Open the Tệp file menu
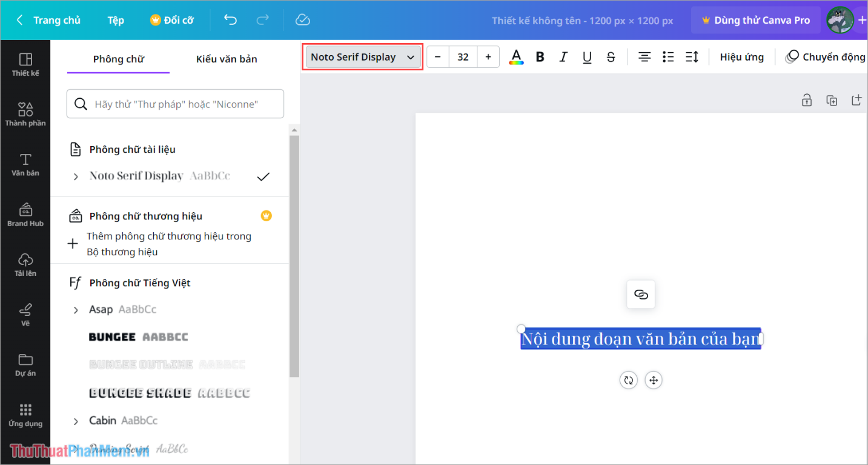The width and height of the screenshot is (868, 465). (116, 20)
